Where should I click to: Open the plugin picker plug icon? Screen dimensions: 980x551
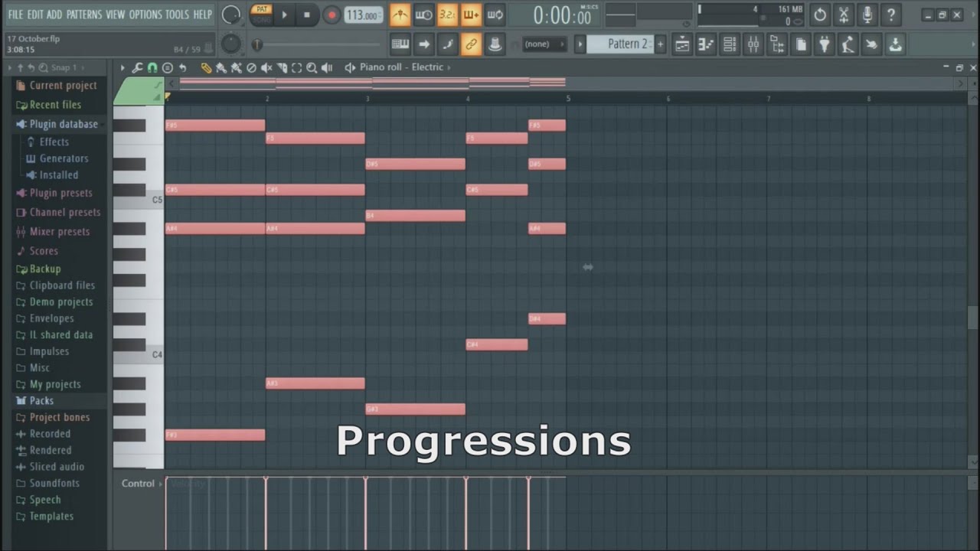[x=825, y=44]
